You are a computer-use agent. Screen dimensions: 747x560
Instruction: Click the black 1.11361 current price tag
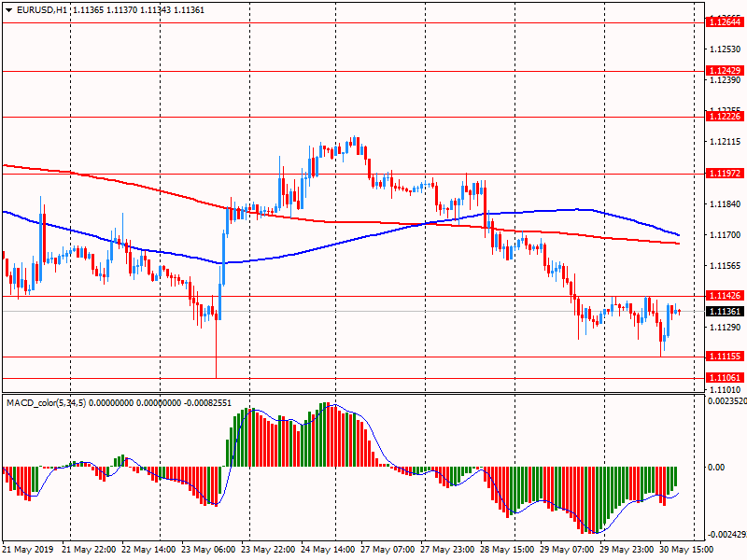coord(724,311)
